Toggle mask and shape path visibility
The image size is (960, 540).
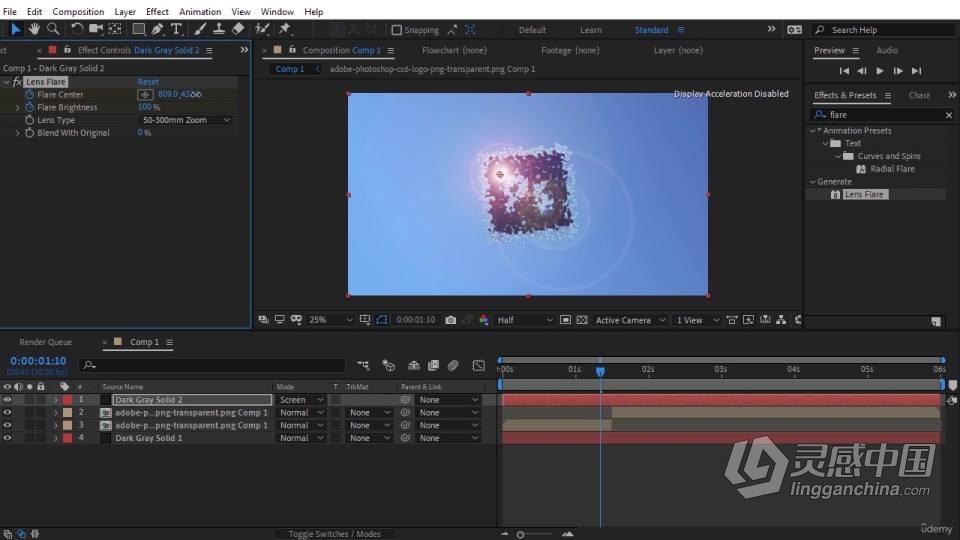(x=381, y=320)
